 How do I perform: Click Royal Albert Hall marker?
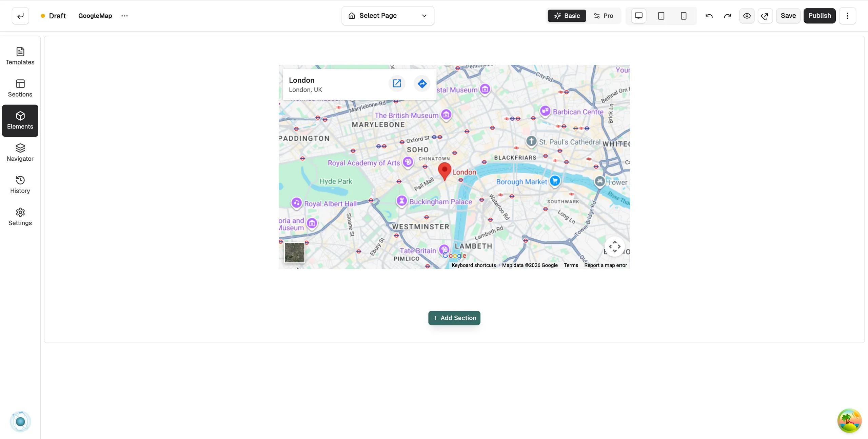click(297, 203)
